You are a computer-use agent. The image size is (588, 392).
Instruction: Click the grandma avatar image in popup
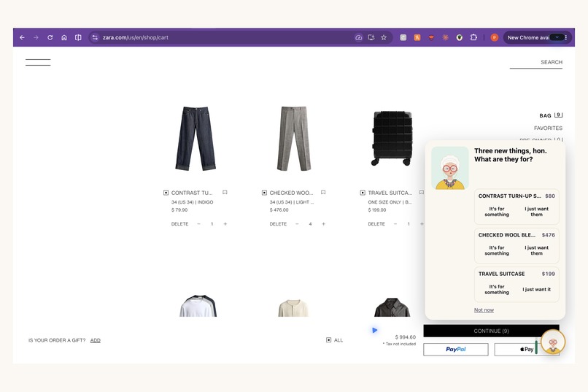click(450, 168)
